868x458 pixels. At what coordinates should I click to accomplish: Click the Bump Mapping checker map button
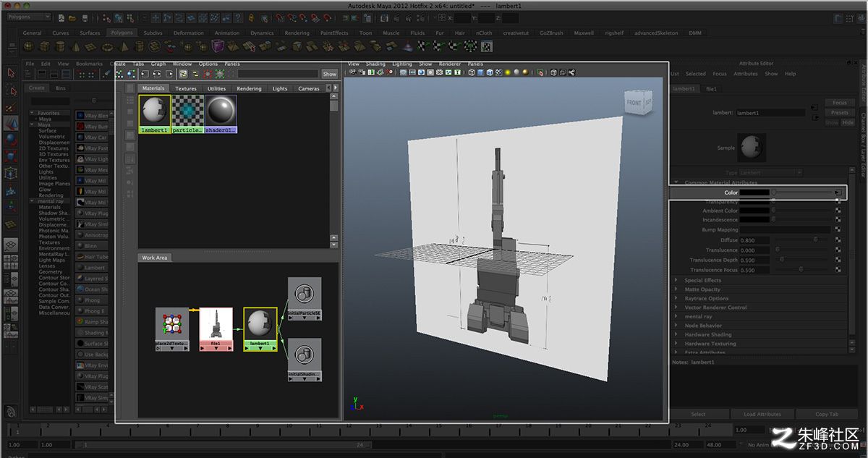[x=838, y=229]
